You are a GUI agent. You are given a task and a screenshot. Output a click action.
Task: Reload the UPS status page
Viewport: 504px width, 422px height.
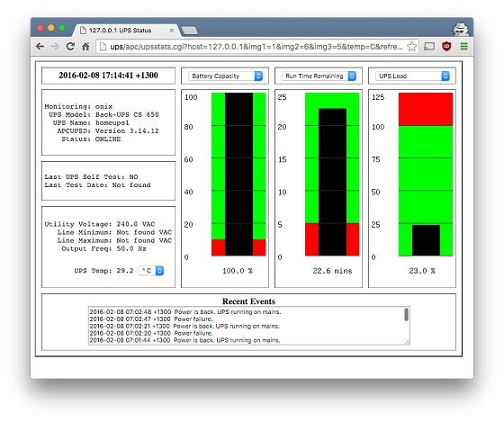70,47
